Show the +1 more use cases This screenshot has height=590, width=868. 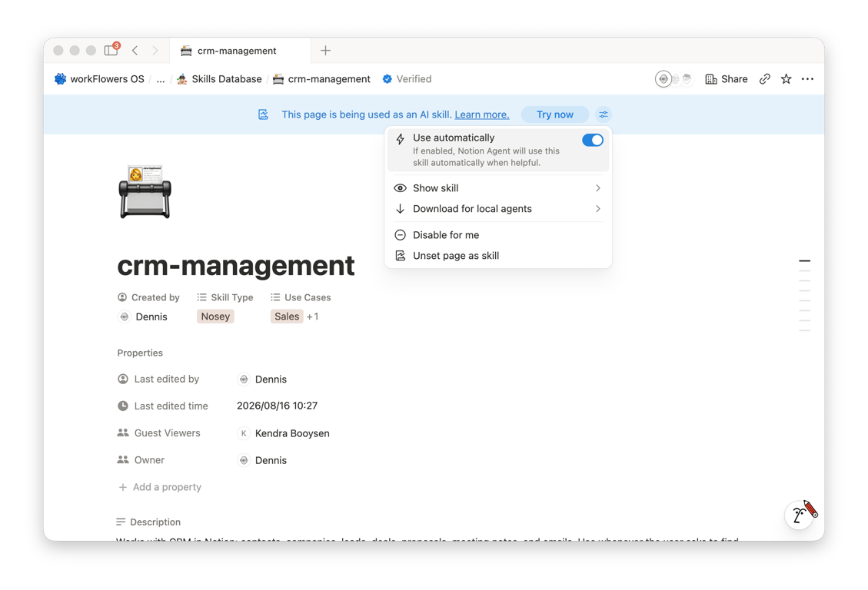tap(312, 317)
